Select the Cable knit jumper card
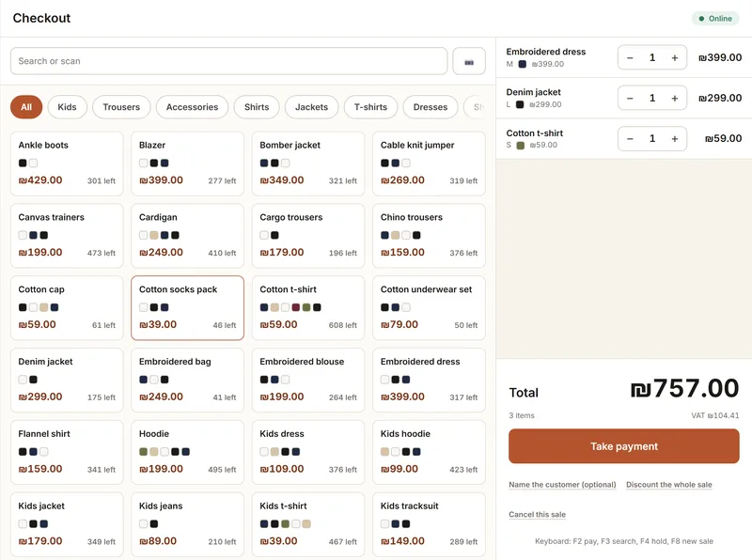The width and height of the screenshot is (752, 560). (429, 163)
